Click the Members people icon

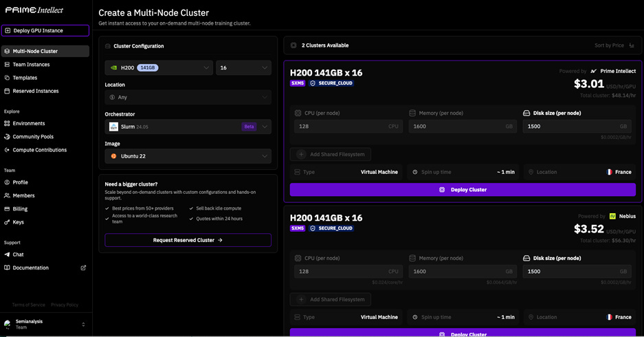pyautogui.click(x=7, y=195)
